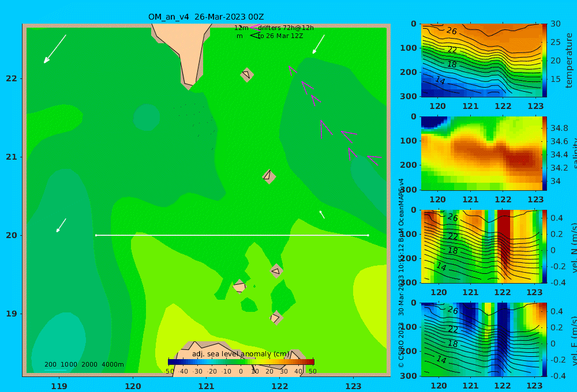Click the map-axis longitude label 121
This screenshot has height=392, width=577.
pos(206,386)
